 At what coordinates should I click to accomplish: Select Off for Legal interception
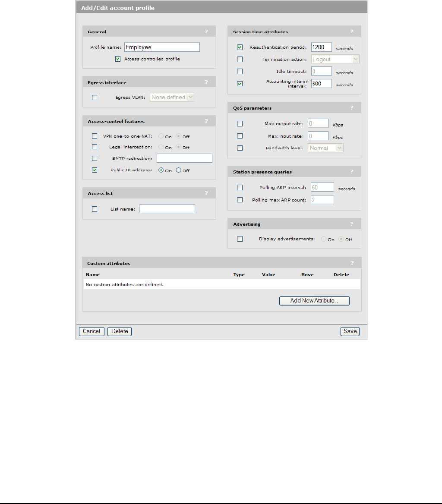click(x=178, y=147)
